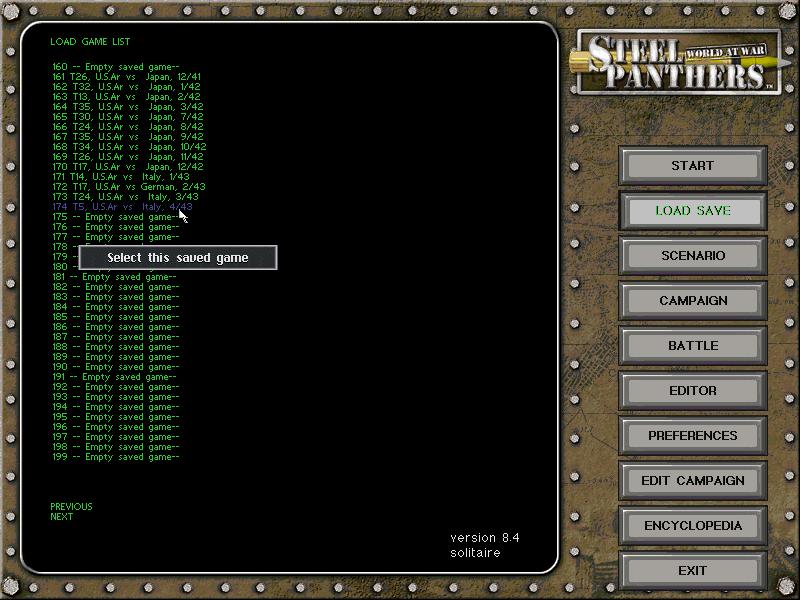The width and height of the screenshot is (800, 600).
Task: Load save 165 T30 Japan 7/42
Action: (x=128, y=117)
